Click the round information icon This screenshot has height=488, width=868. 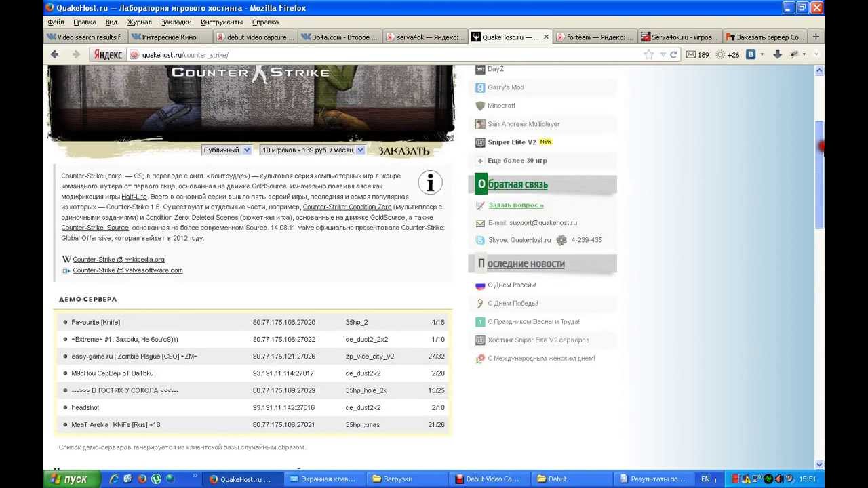(430, 182)
